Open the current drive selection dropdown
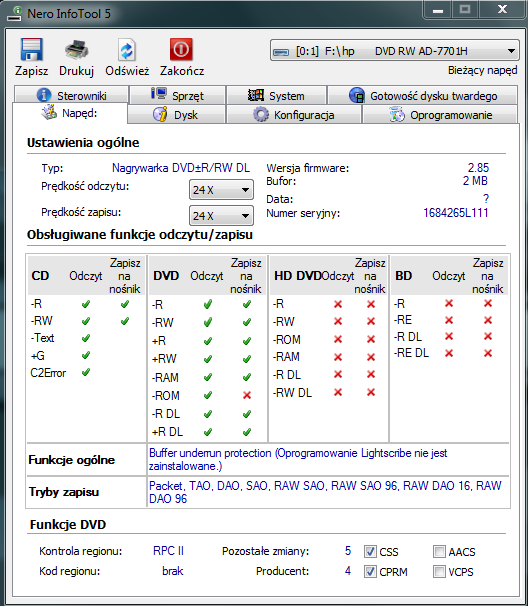 click(x=394, y=51)
